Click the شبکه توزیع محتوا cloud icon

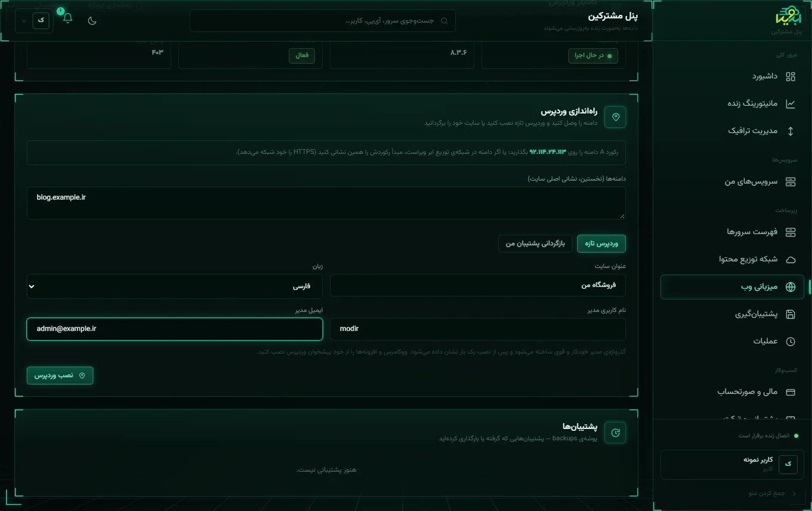(790, 260)
